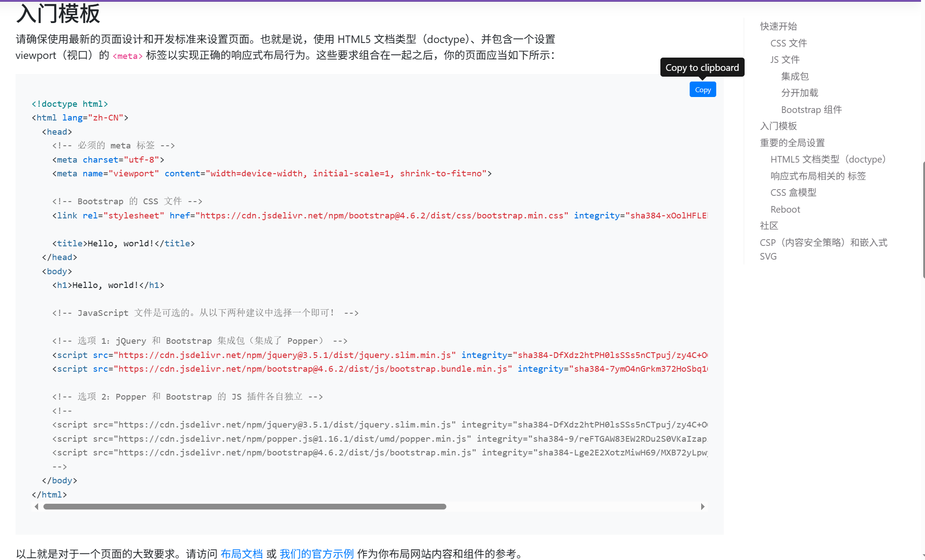925x560 pixels.
Task: Select 集成包 in table of contents
Action: [795, 76]
